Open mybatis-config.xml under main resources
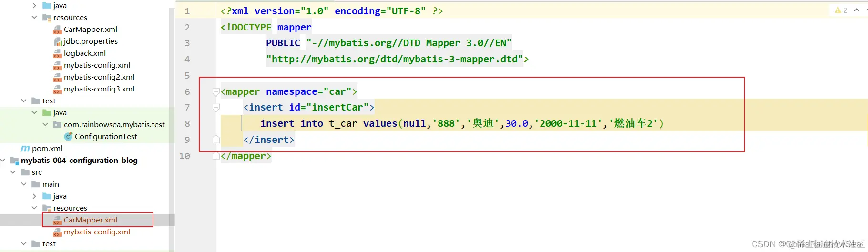 (x=97, y=232)
